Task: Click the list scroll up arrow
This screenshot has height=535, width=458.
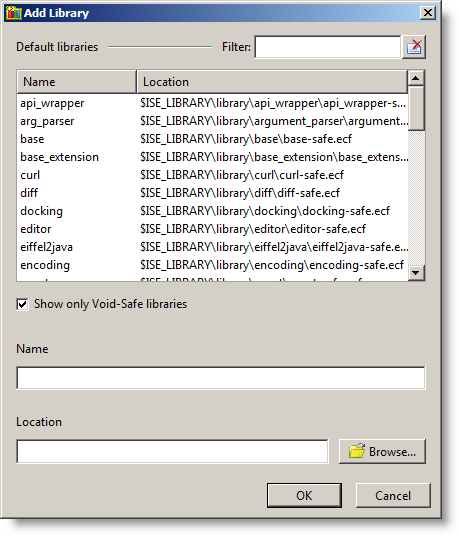Action: [416, 78]
